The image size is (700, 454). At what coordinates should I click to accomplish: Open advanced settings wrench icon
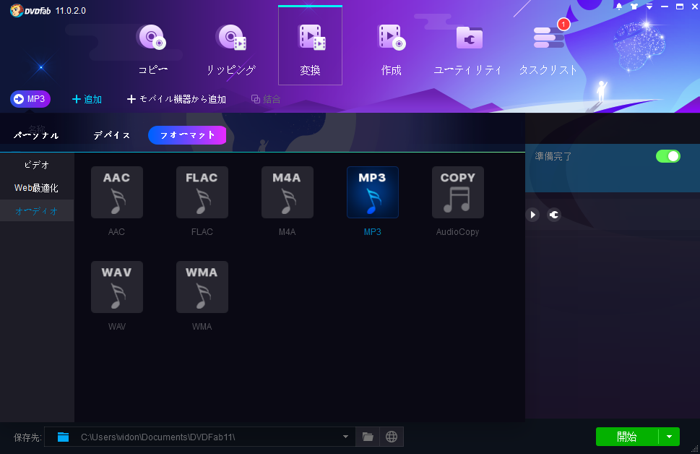click(x=554, y=215)
